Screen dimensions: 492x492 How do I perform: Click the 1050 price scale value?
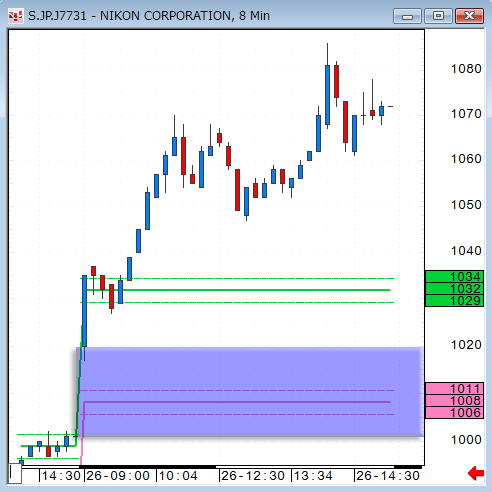point(466,205)
